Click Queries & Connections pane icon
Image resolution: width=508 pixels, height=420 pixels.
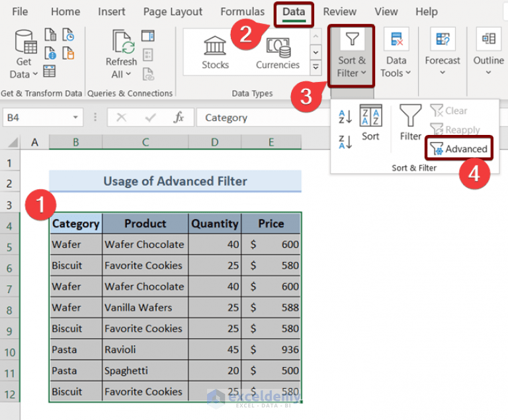(x=148, y=35)
